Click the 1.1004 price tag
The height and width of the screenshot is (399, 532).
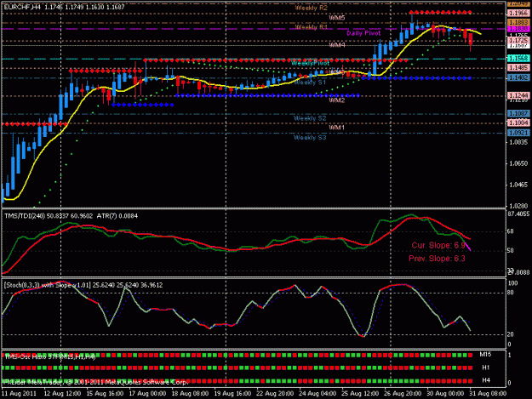point(518,123)
